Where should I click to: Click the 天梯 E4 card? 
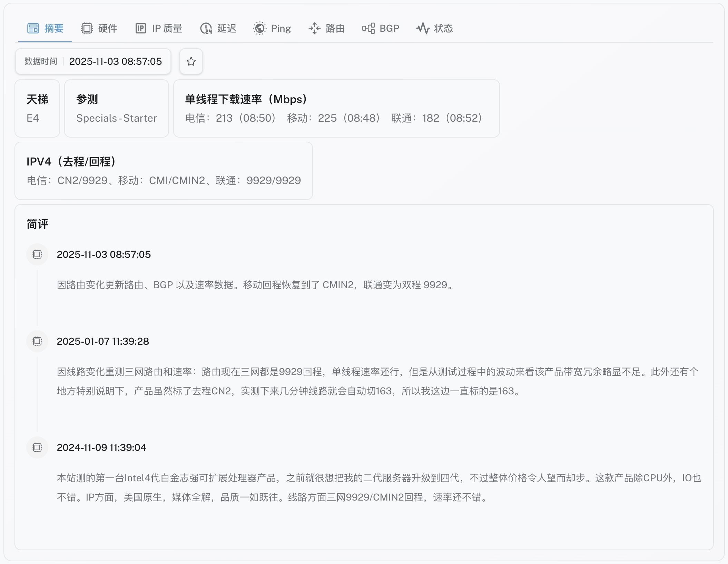[37, 109]
